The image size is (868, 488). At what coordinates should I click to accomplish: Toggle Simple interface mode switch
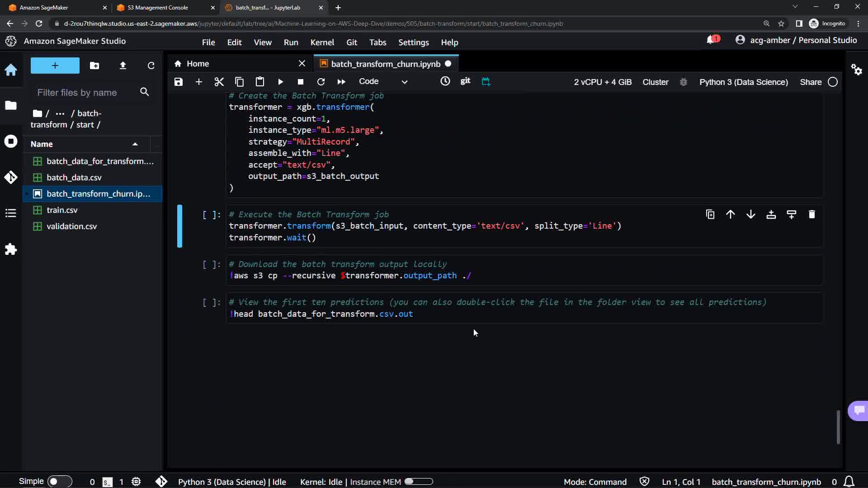pos(59,482)
